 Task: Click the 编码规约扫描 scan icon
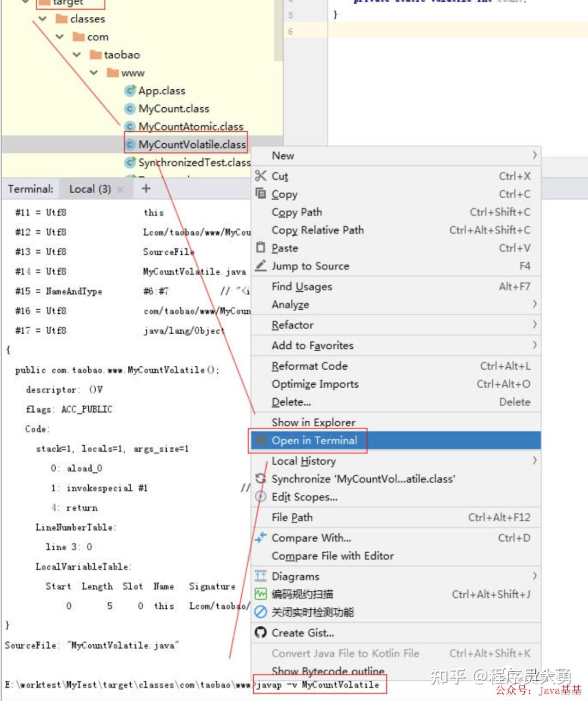(260, 594)
